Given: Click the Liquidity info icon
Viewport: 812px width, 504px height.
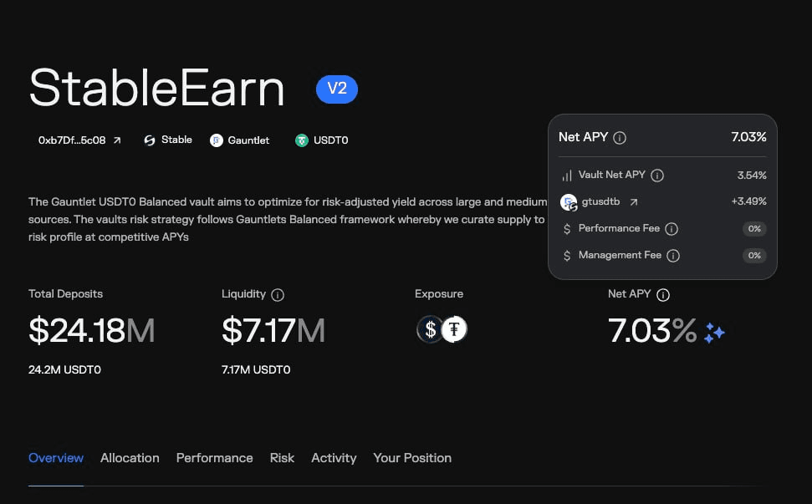Looking at the screenshot, I should coord(278,295).
